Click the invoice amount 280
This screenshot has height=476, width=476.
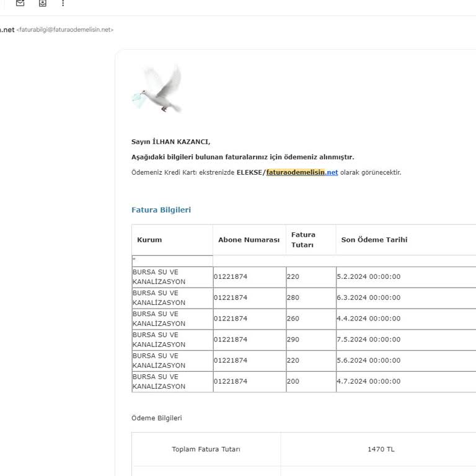pyautogui.click(x=293, y=297)
